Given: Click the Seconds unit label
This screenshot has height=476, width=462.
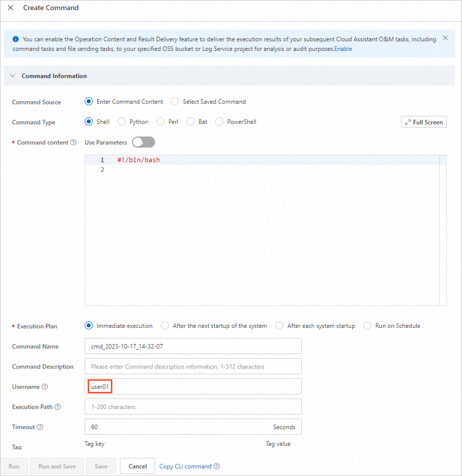Looking at the screenshot, I should point(284,427).
